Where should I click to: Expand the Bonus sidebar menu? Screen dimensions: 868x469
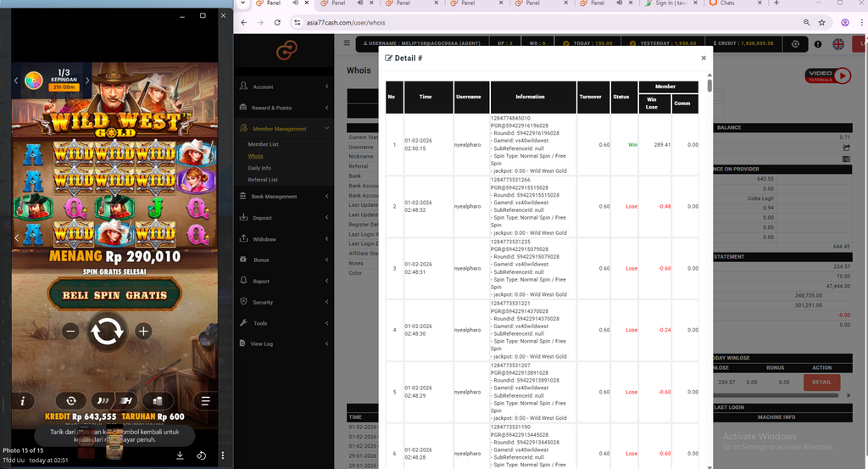284,260
